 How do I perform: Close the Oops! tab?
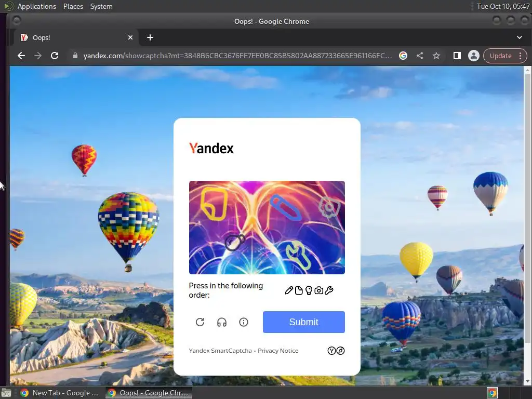(x=130, y=37)
